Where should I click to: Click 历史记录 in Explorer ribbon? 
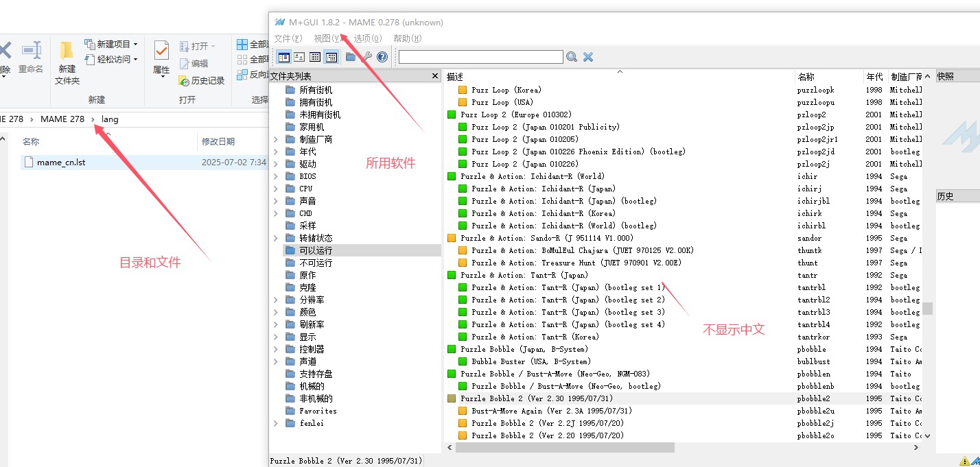point(202,80)
